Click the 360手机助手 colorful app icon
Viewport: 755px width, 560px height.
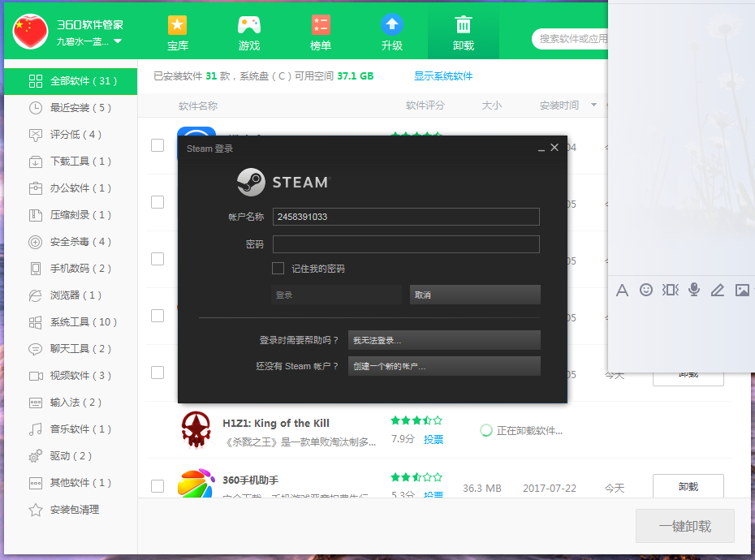(196, 483)
